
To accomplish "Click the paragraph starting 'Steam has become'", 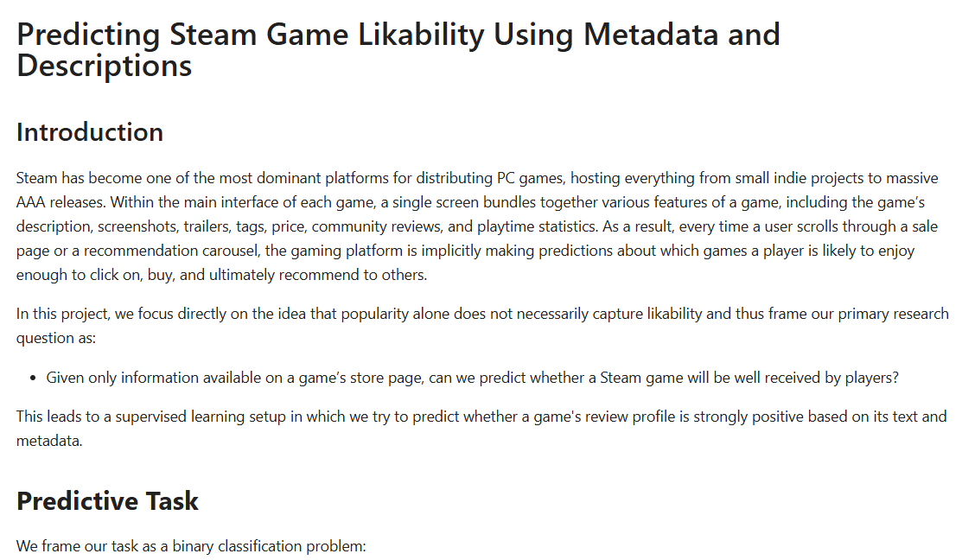I will point(477,226).
